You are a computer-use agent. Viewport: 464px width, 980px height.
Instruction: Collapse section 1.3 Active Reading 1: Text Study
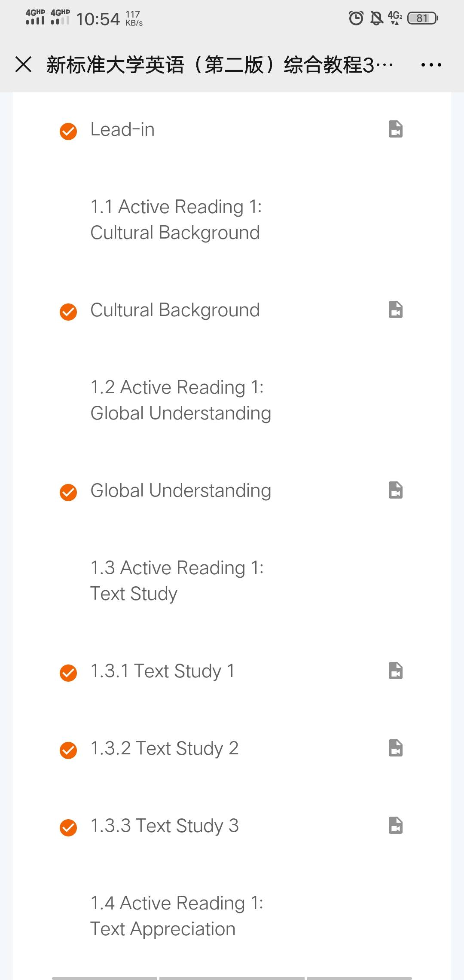[x=177, y=581]
